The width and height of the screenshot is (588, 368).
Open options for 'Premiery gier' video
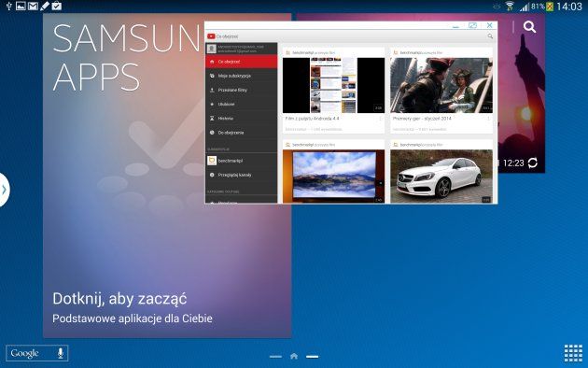tap(488, 119)
